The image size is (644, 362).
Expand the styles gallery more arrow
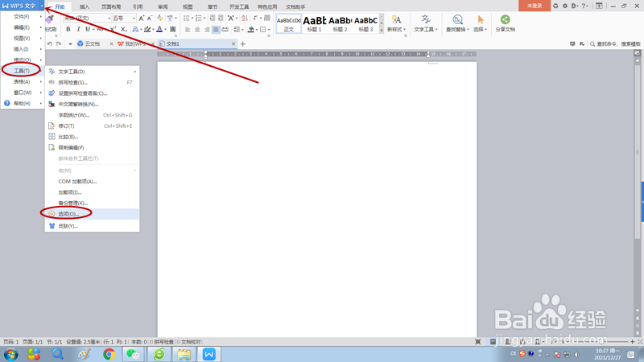click(x=382, y=30)
